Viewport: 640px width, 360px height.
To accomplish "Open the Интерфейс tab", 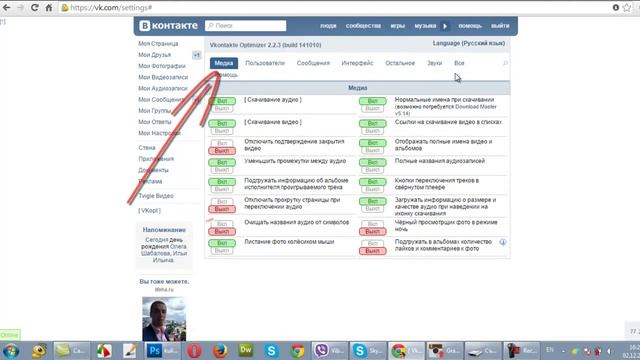I will coord(357,63).
